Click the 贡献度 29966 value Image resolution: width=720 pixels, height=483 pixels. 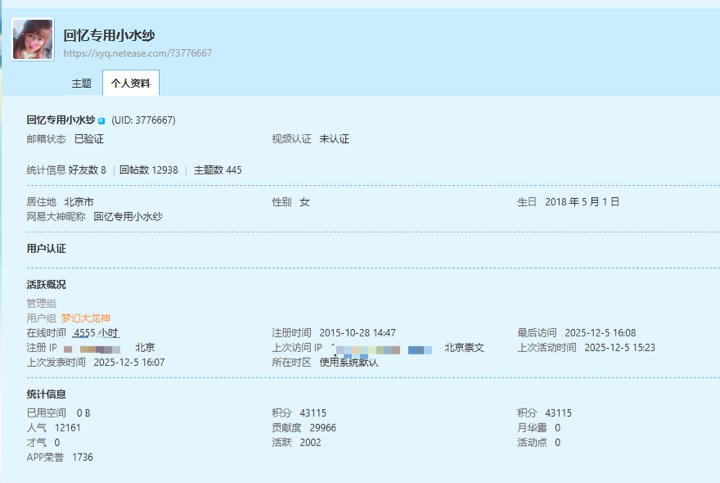pyautogui.click(x=322, y=428)
